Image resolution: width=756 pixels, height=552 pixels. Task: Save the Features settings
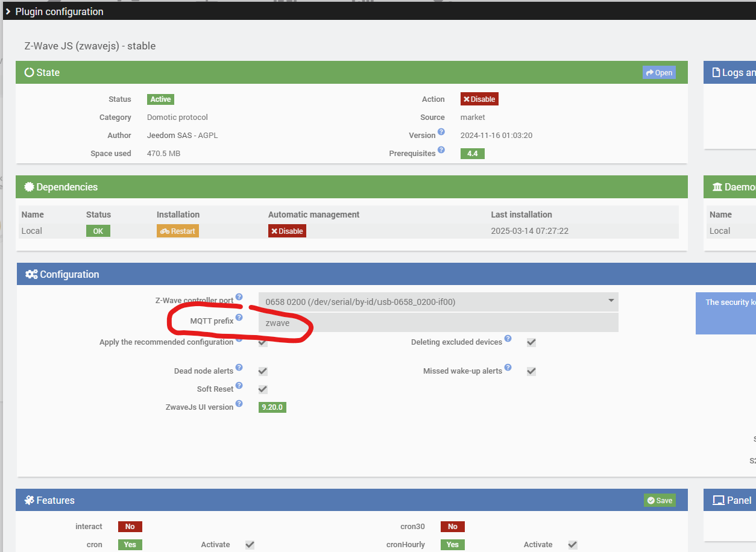660,501
